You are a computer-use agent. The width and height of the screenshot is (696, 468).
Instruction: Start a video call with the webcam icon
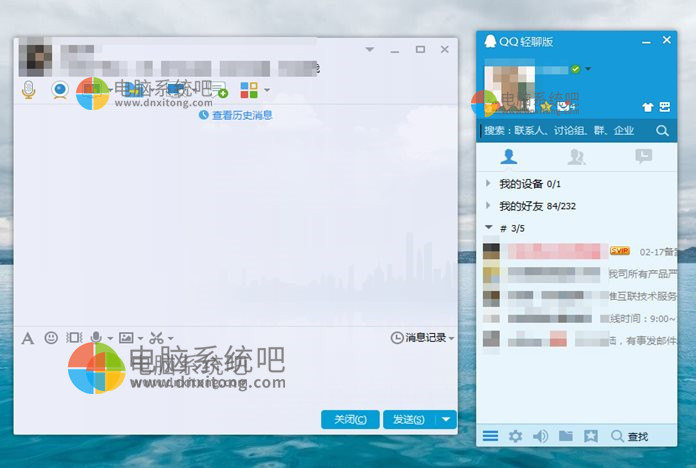(x=59, y=90)
